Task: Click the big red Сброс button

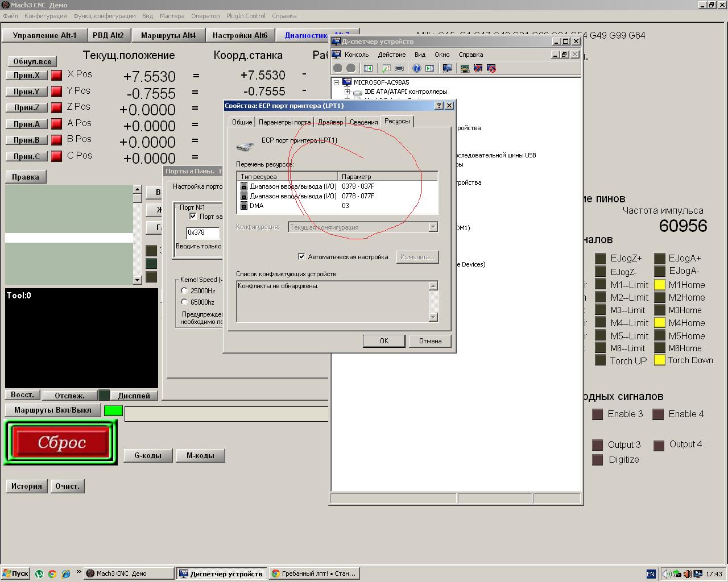Action: click(x=61, y=442)
